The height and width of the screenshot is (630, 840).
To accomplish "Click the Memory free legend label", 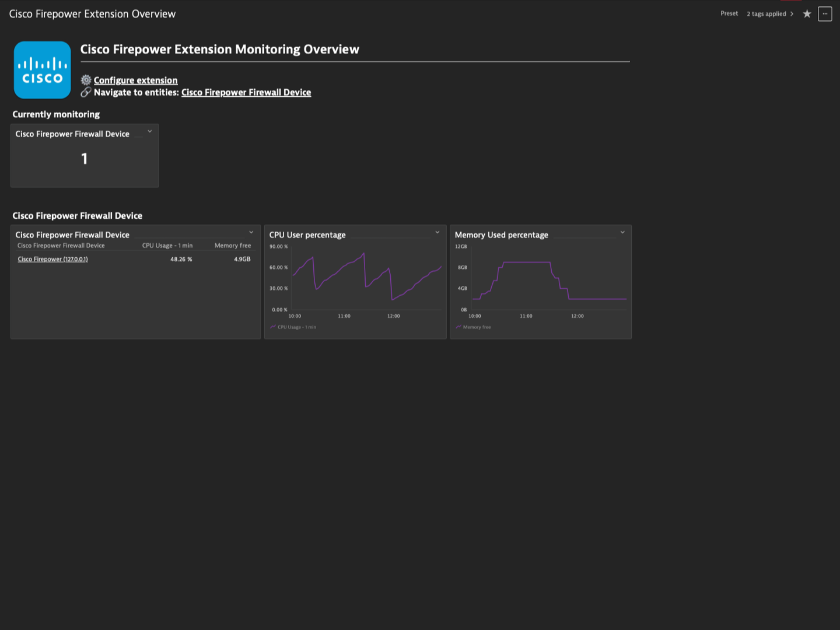I will point(477,327).
